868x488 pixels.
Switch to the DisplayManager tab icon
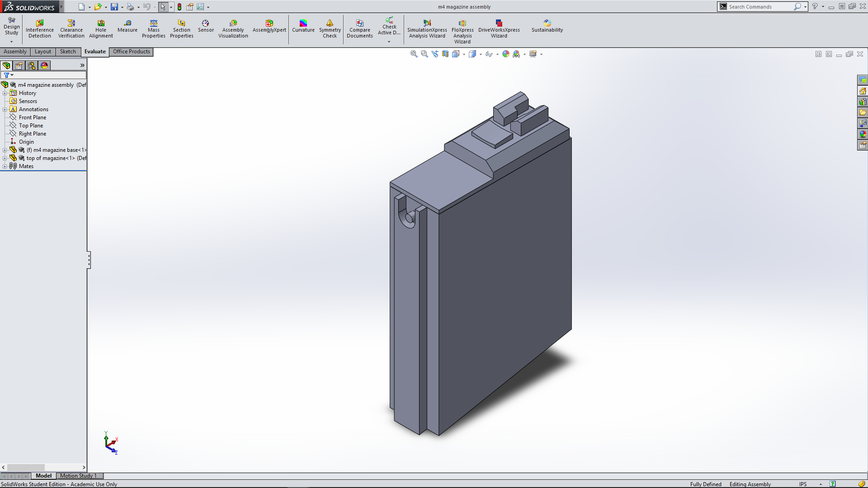[x=44, y=66]
